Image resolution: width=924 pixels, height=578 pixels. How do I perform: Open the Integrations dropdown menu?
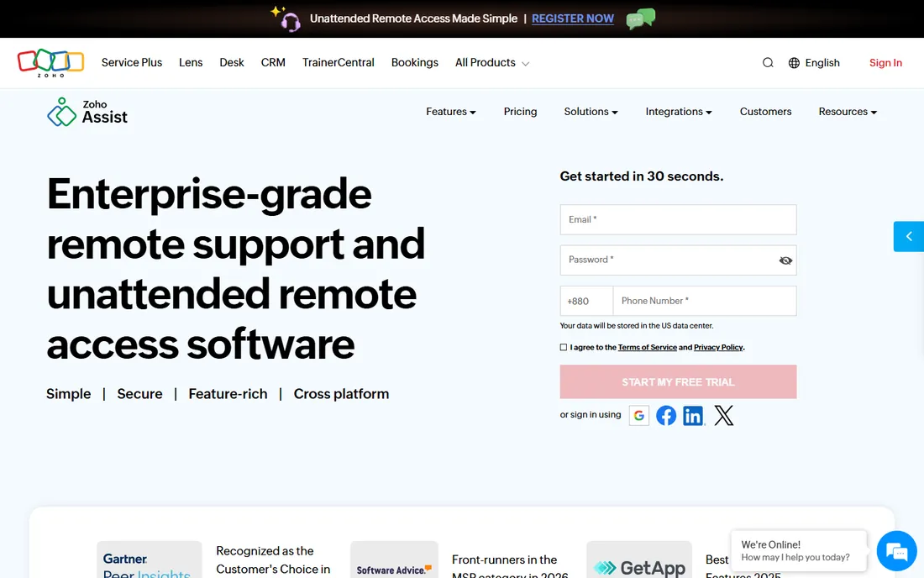click(x=678, y=112)
